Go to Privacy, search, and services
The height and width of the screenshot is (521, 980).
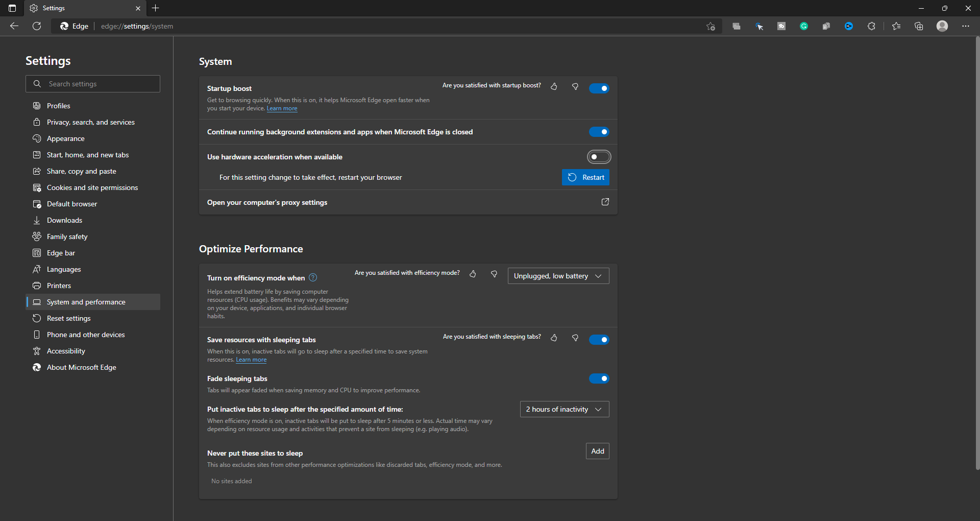click(90, 122)
